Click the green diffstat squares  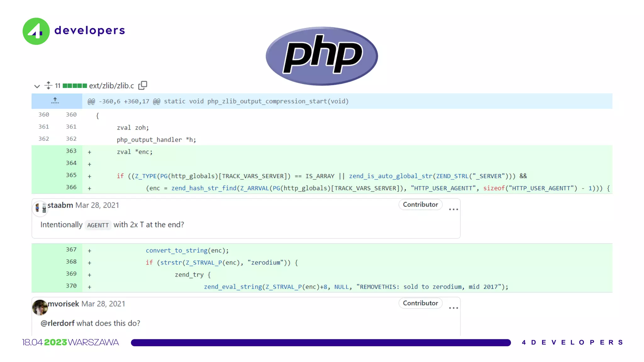(75, 86)
